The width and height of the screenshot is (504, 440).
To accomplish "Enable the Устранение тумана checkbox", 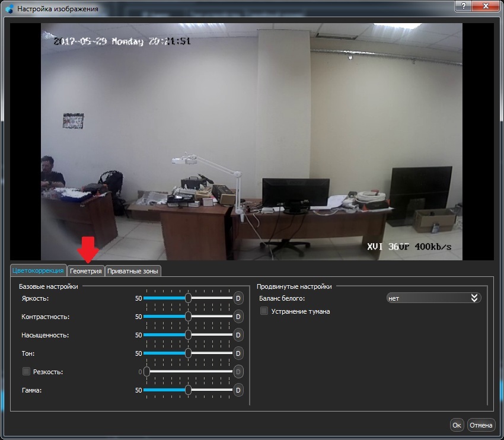I will coord(264,311).
